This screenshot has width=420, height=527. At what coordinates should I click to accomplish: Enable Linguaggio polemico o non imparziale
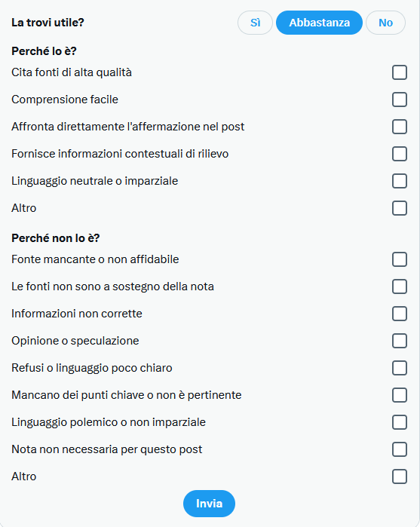pyautogui.click(x=400, y=422)
